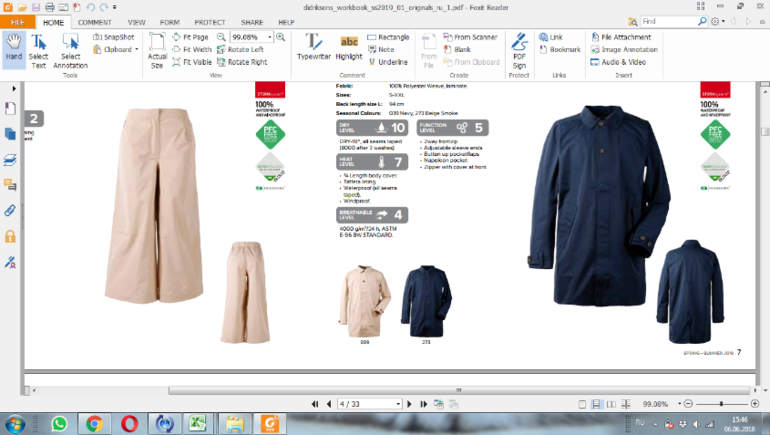Open the Attachments panel in sidebar
770x435 pixels.
tap(10, 211)
